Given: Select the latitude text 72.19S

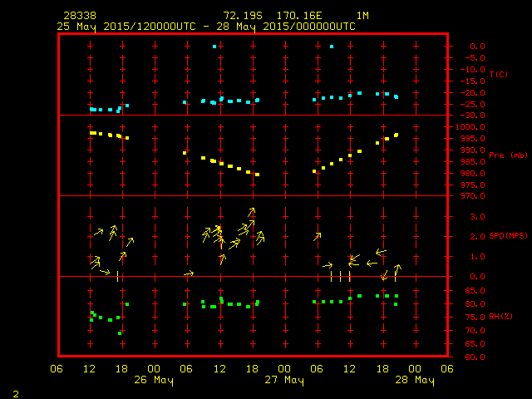Looking at the screenshot, I should [240, 16].
